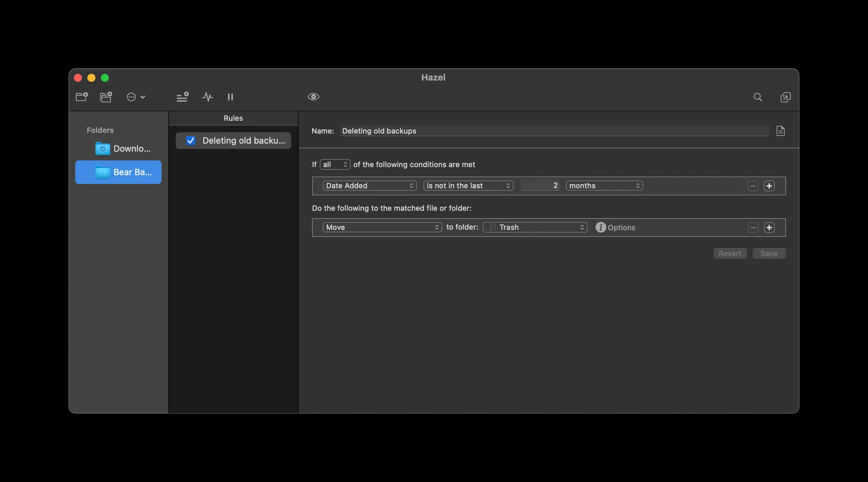The image size is (868, 482).
Task: Click the second folder-add toolbar icon
Action: (x=106, y=97)
